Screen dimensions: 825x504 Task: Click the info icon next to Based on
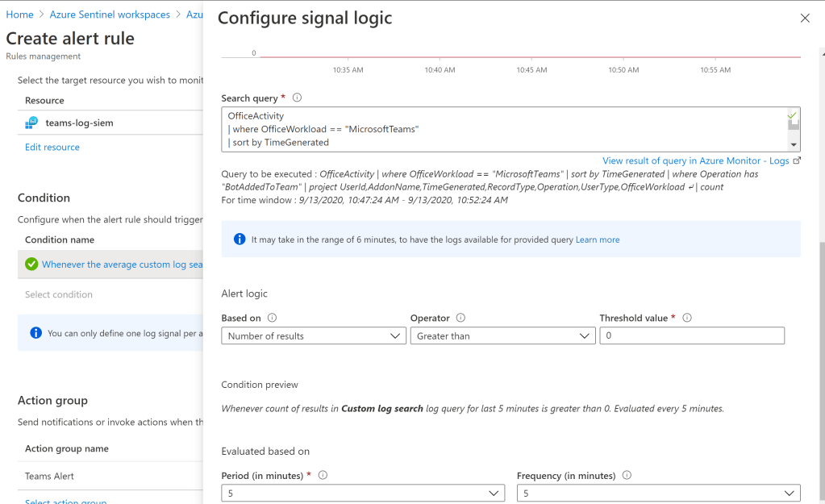click(x=272, y=318)
